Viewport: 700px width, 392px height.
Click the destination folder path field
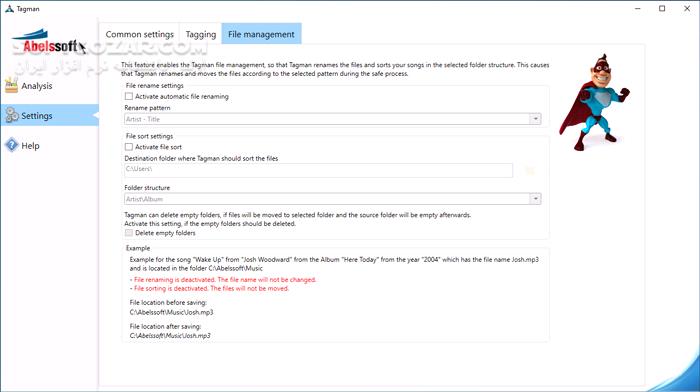pos(318,170)
